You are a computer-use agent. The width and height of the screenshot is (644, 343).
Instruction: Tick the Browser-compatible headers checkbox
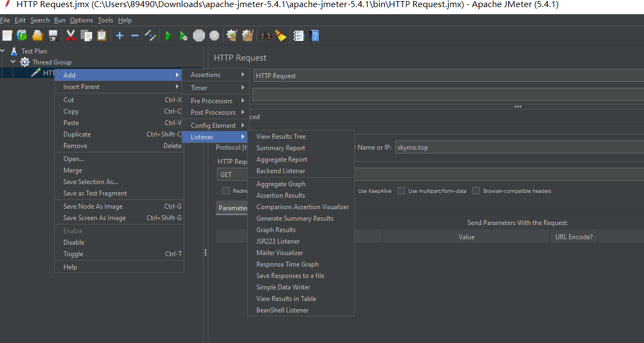pyautogui.click(x=476, y=191)
